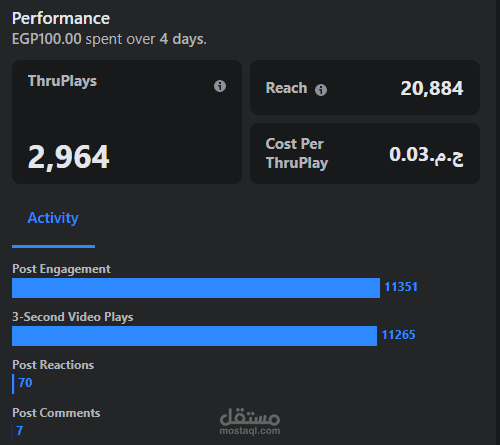The width and height of the screenshot is (500, 445).
Task: Click the 3-Second Video Plays bar
Action: pos(195,336)
